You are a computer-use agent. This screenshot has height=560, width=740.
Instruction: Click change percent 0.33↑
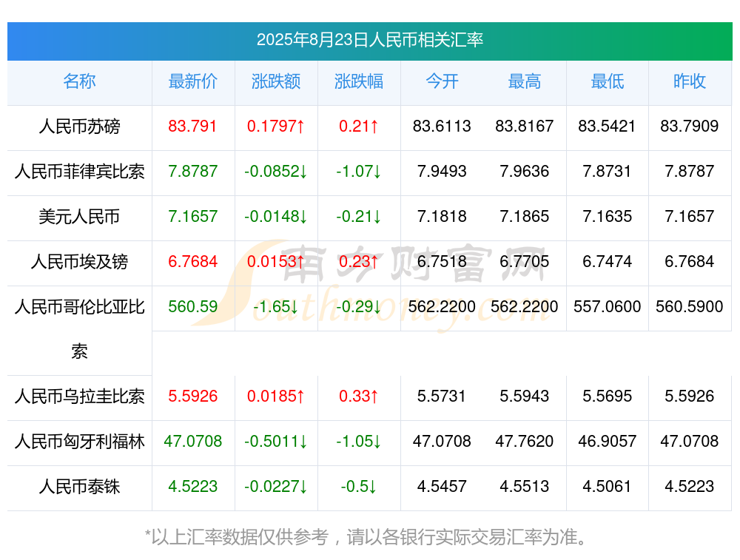[359, 397]
